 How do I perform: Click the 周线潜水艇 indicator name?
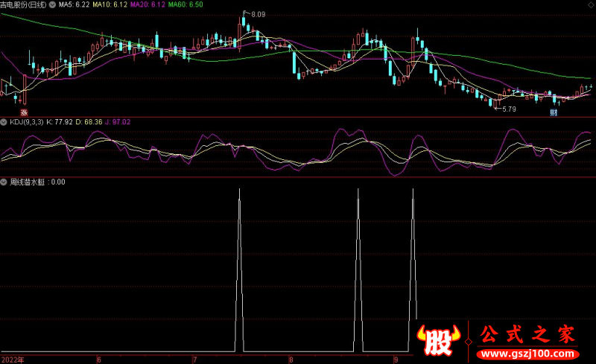pyautogui.click(x=27, y=182)
